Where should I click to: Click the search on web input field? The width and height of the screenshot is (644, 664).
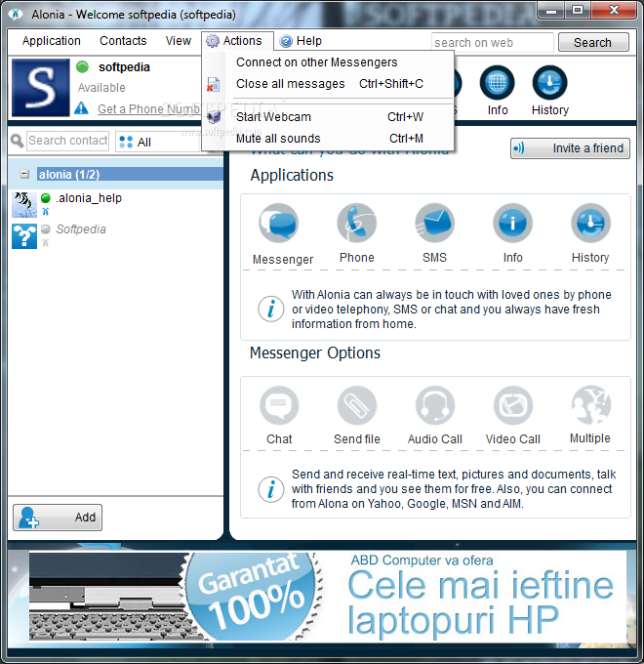pos(492,42)
